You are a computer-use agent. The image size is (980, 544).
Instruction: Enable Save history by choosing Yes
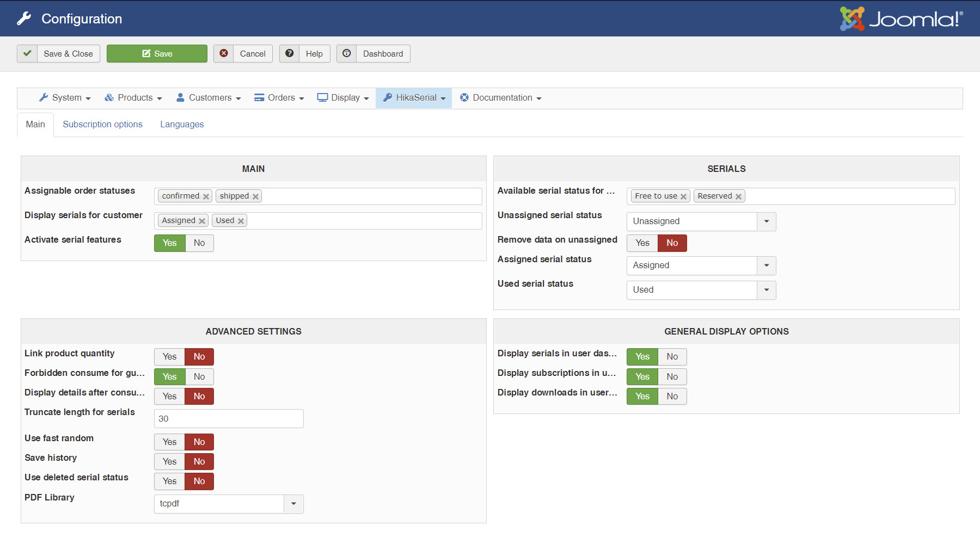tap(169, 462)
